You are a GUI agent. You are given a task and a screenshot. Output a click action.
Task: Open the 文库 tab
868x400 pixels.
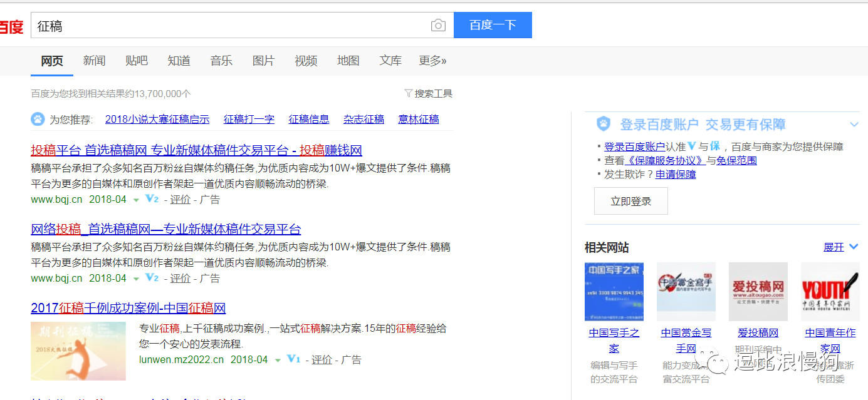[390, 61]
